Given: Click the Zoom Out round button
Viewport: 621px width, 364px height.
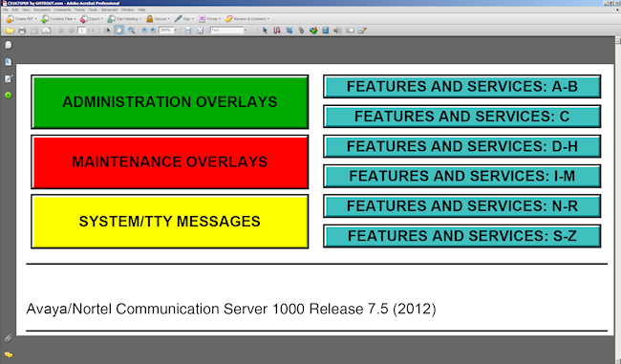Looking at the screenshot, I should (x=144, y=31).
